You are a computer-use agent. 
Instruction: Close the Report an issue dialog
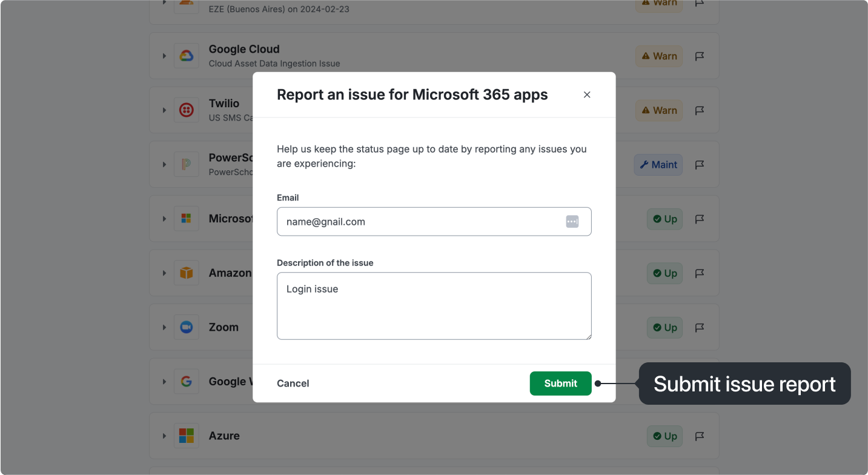(x=586, y=95)
